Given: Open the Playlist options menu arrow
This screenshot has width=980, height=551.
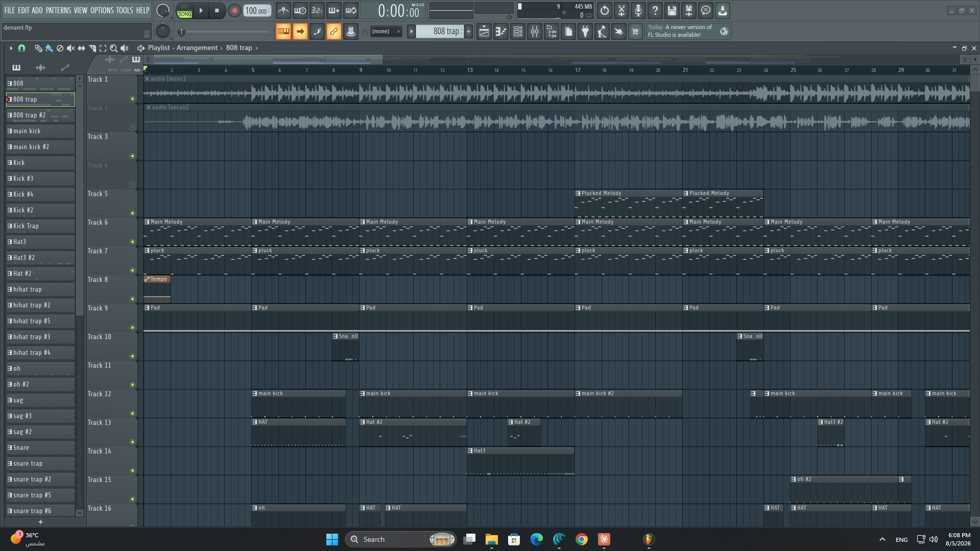Looking at the screenshot, I should point(11,48).
